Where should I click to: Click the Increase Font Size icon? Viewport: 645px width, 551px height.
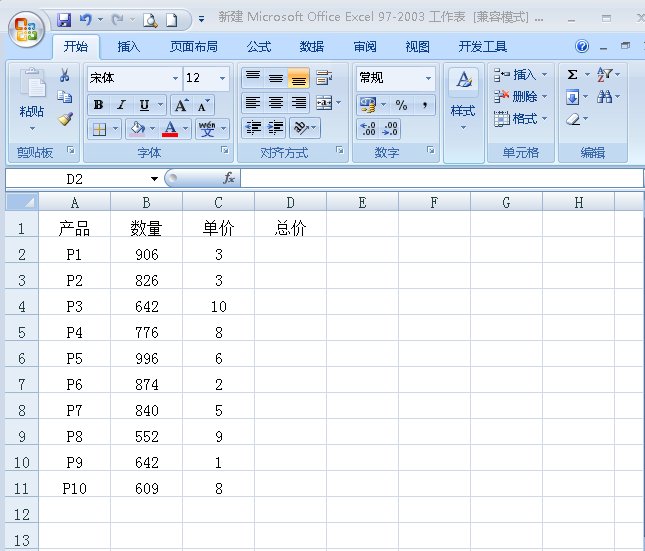click(x=181, y=105)
